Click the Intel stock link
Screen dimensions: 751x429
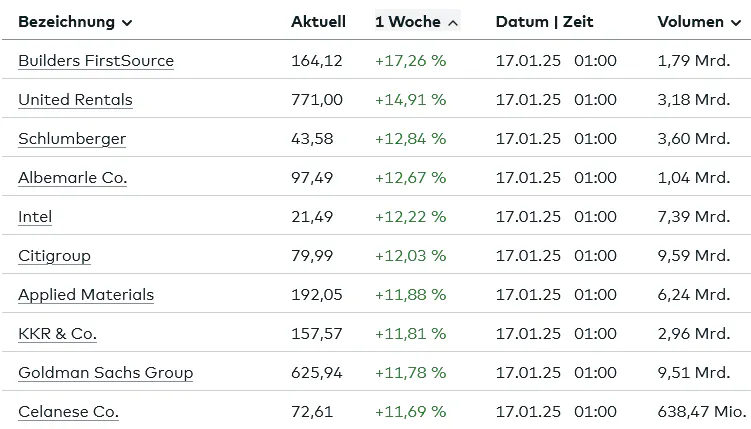coord(35,216)
